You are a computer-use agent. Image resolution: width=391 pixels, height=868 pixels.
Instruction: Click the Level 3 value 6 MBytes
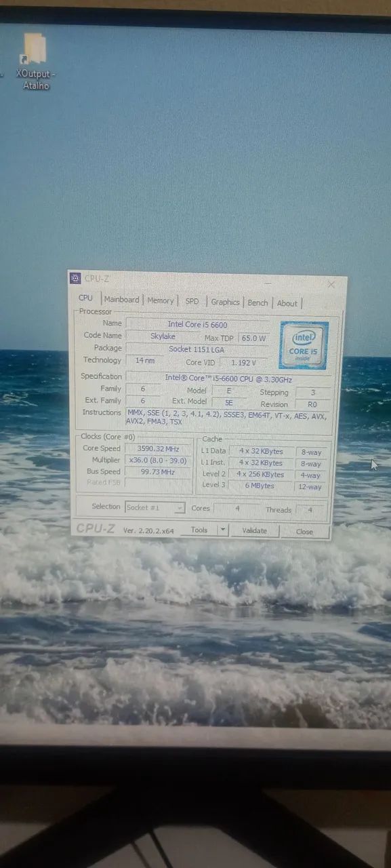pyautogui.click(x=260, y=486)
